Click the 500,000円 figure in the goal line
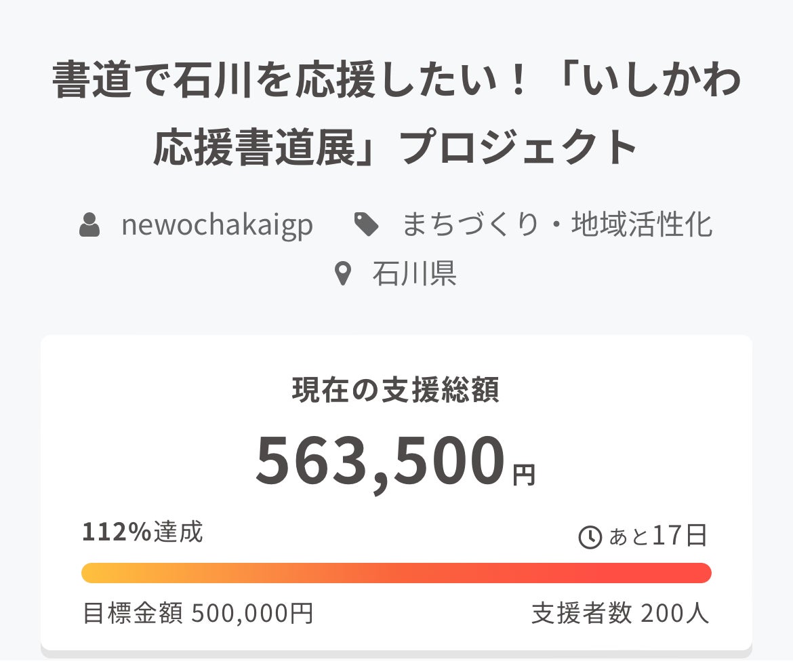This screenshot has height=672, width=793. tap(252, 614)
